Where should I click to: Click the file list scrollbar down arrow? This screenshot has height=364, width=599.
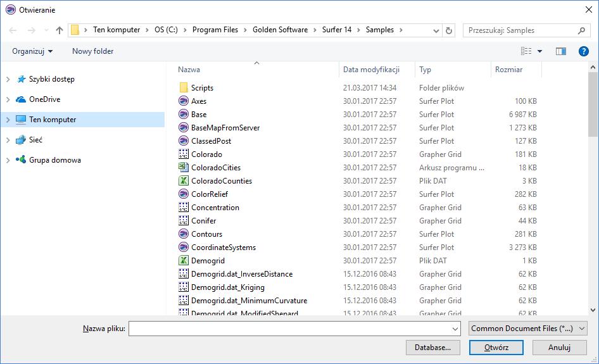pyautogui.click(x=593, y=310)
